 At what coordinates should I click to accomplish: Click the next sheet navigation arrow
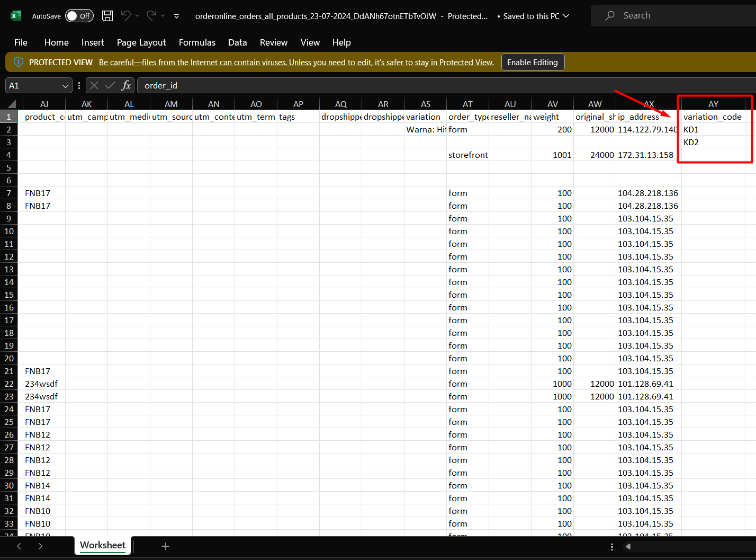tap(40, 546)
